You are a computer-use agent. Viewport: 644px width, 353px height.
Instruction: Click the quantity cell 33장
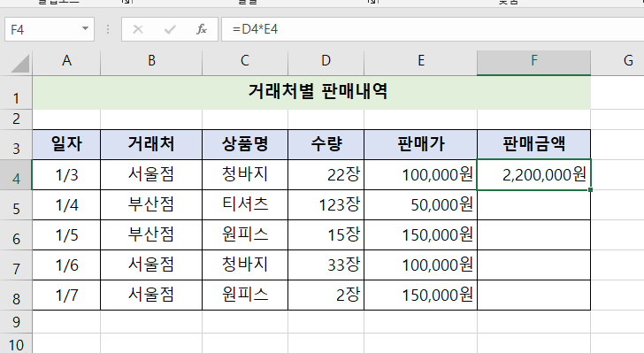click(326, 265)
